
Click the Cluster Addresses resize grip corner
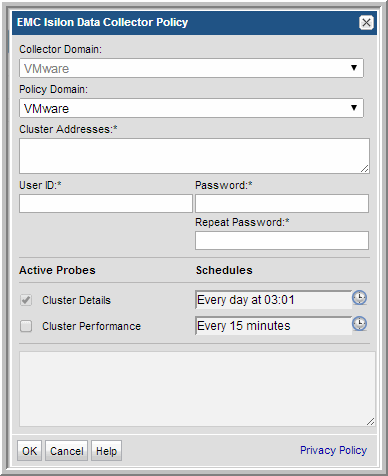point(365,169)
